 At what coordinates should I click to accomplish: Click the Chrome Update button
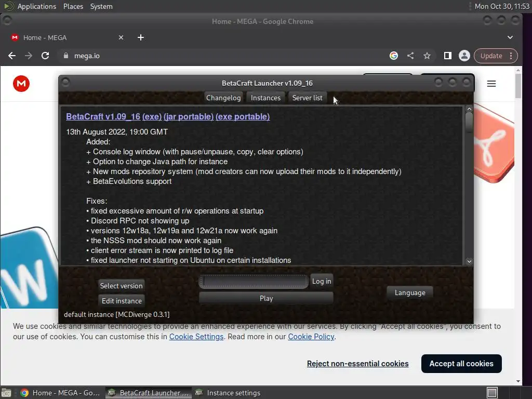(491, 56)
